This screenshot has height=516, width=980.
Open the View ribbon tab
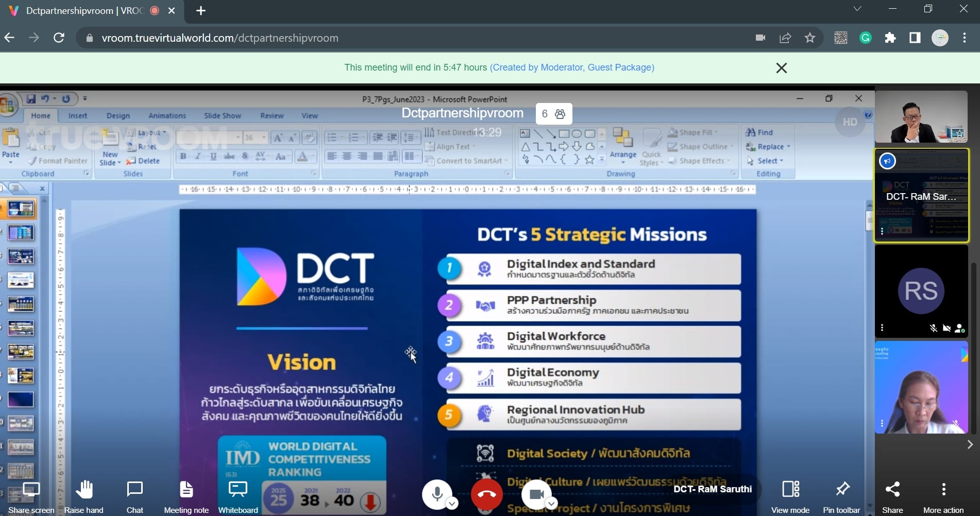[x=310, y=116]
